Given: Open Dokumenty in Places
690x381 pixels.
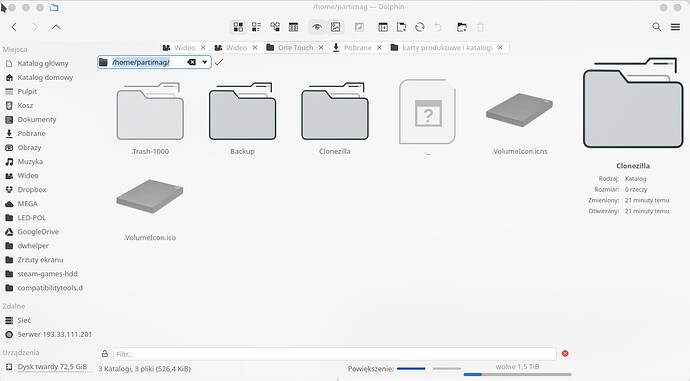Looking at the screenshot, I should 37,120.
